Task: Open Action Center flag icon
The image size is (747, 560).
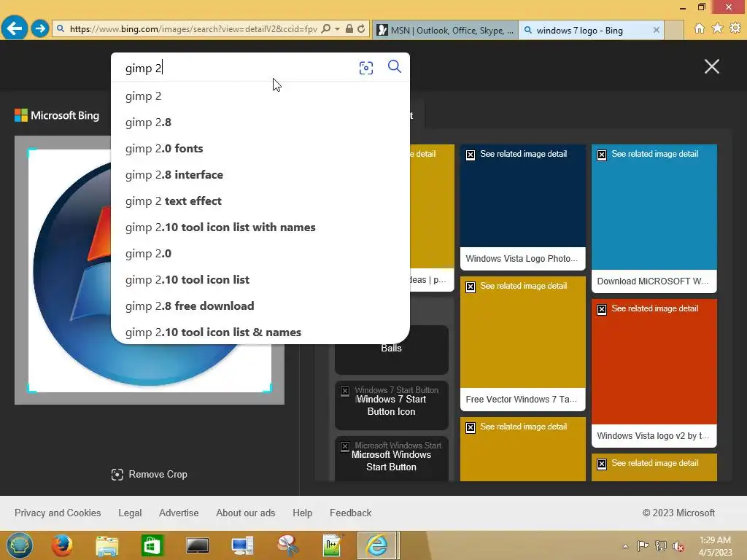Action: tap(643, 545)
